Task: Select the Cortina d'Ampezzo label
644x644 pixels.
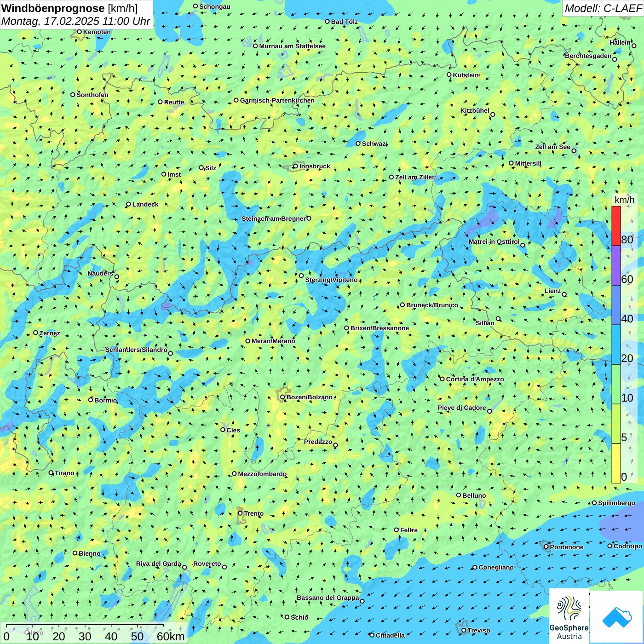Action: coord(475,379)
